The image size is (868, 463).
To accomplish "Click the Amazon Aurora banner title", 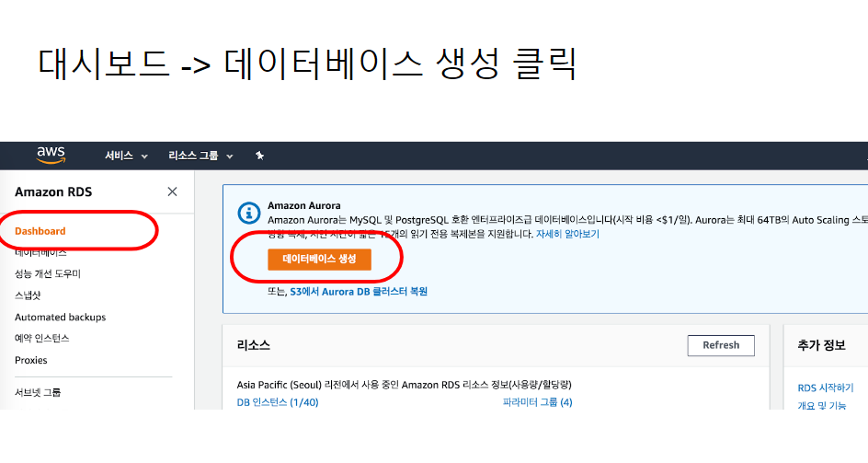I will (x=304, y=205).
